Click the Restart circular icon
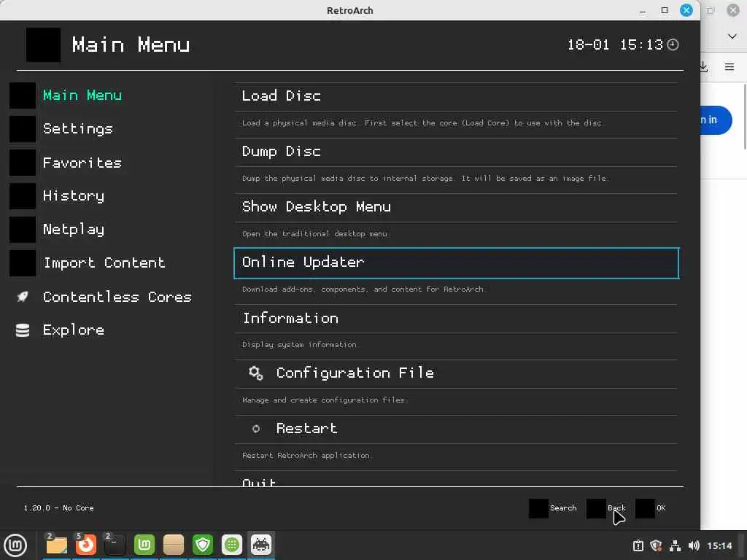The image size is (747, 560). [x=256, y=429]
